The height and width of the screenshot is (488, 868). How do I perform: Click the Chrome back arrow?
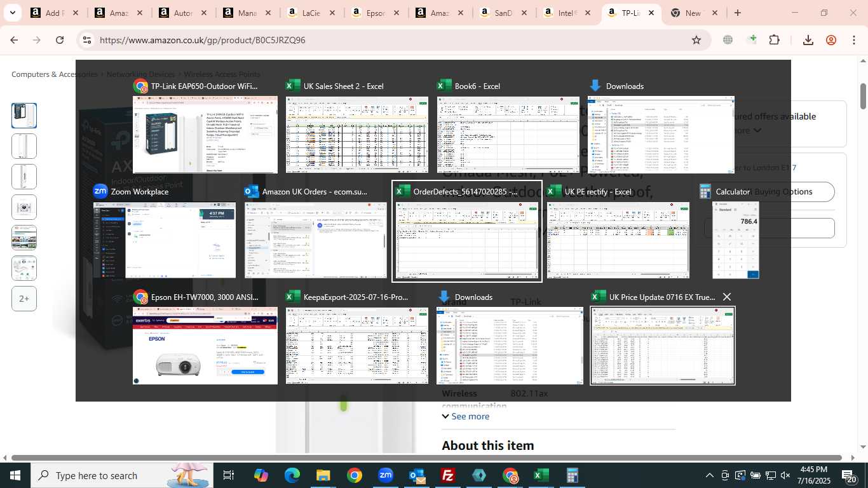click(x=14, y=40)
